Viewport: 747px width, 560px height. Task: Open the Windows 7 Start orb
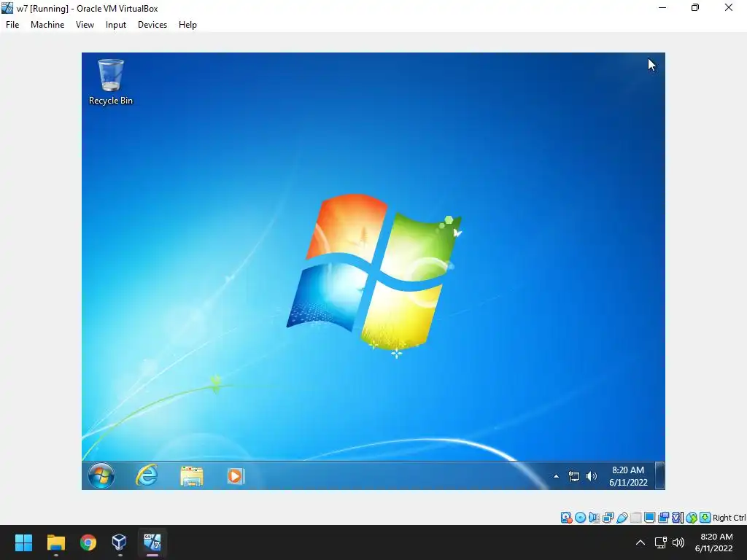[101, 475]
